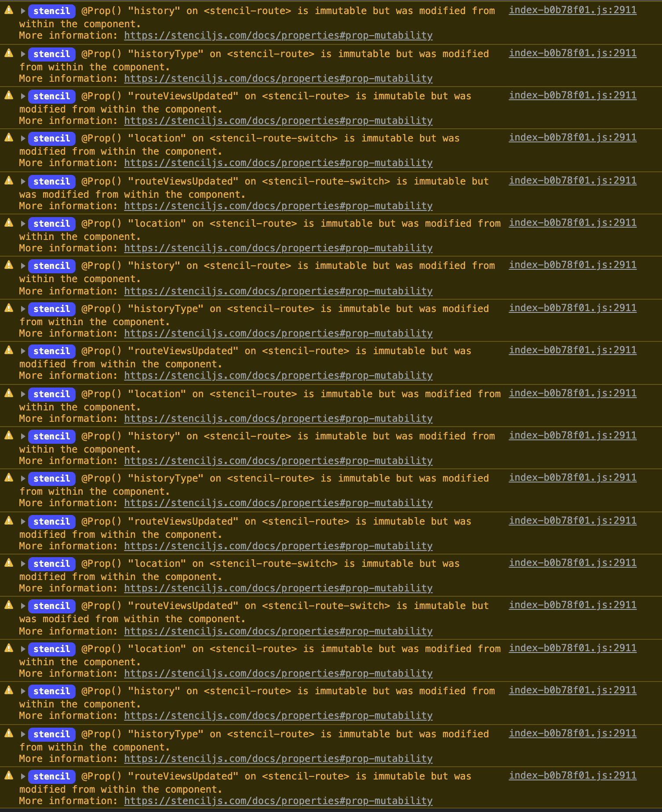Click stencil badge on first "historyType" warning
Viewport: 662px width, 812px height.
point(52,54)
